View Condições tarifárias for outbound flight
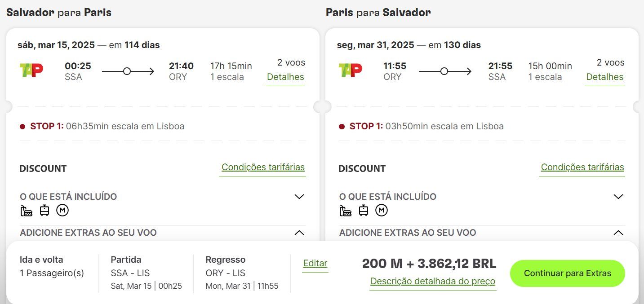This screenshot has height=304, width=644. point(263,167)
